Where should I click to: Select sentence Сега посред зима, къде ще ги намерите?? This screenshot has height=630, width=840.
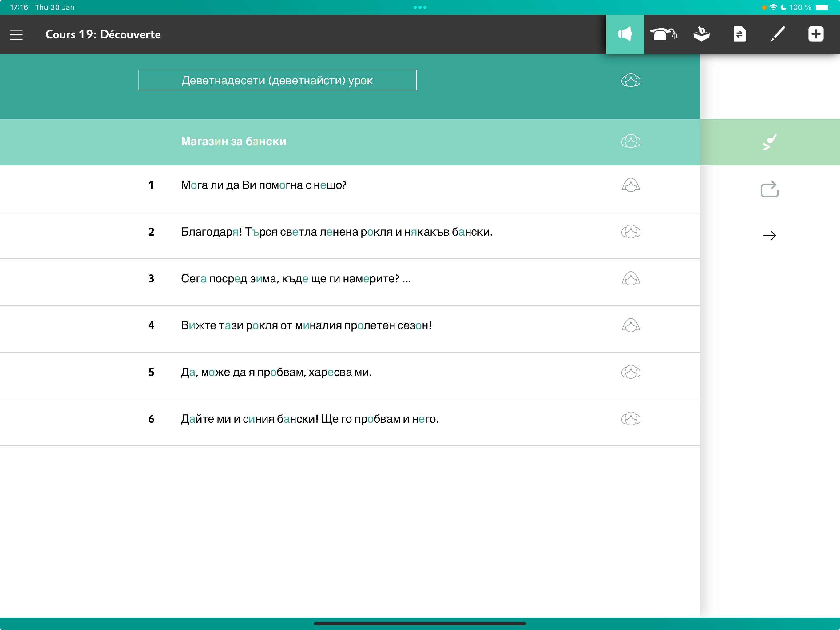296,278
